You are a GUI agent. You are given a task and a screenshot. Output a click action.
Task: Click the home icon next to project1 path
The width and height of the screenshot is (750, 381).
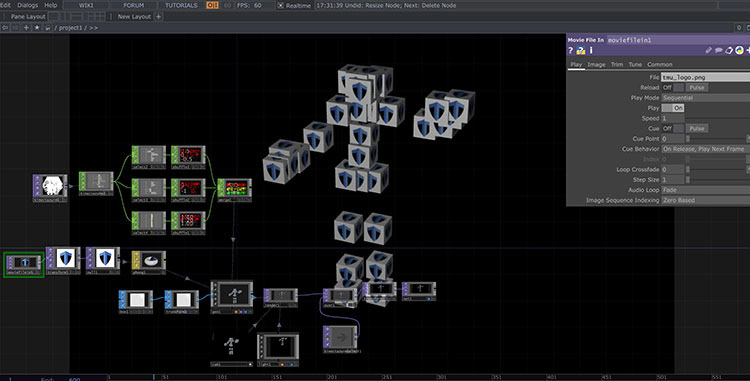47,28
